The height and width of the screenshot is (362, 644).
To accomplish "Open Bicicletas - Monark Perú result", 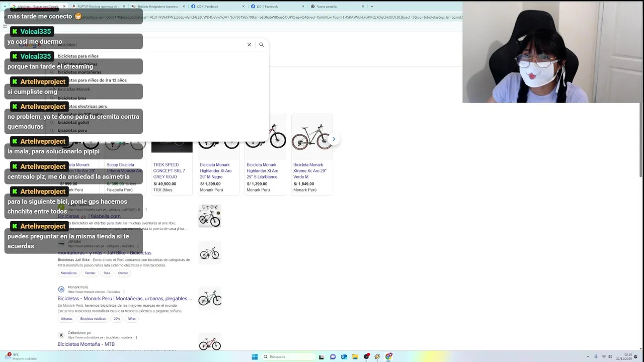I will pos(125,299).
